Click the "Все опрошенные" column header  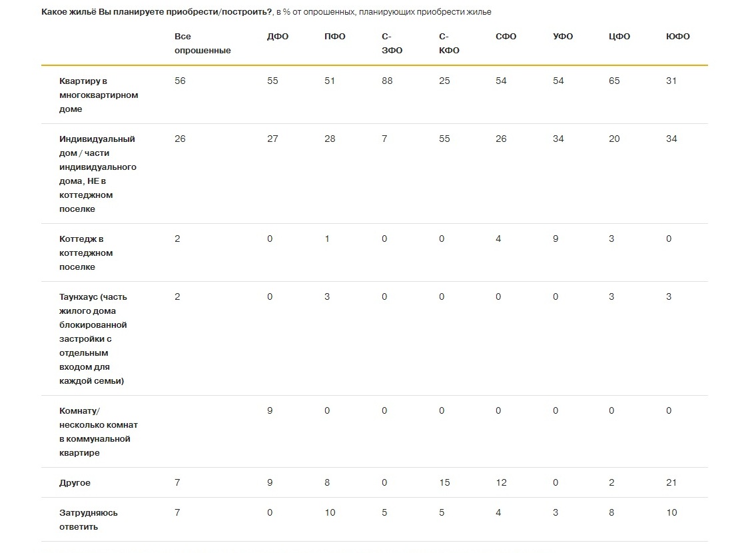click(202, 43)
